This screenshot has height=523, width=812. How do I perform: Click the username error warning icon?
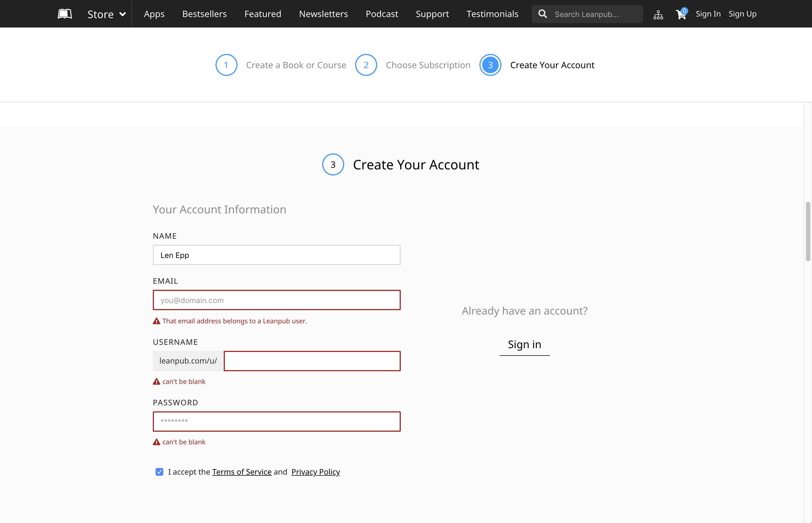click(156, 381)
